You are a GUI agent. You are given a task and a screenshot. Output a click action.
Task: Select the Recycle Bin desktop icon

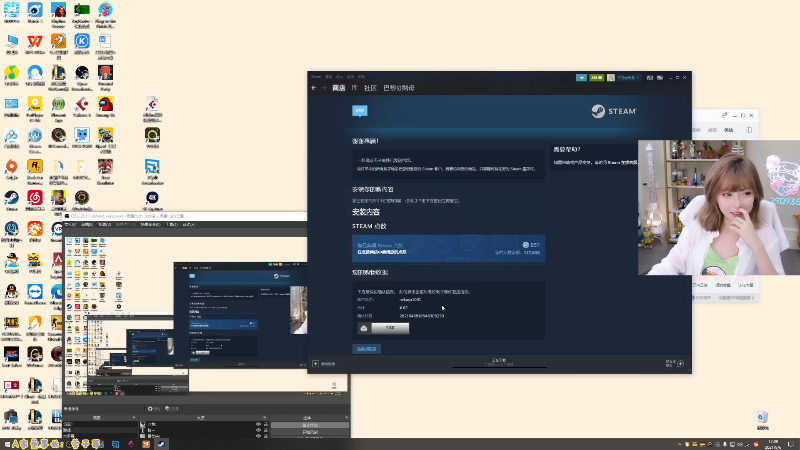(762, 420)
